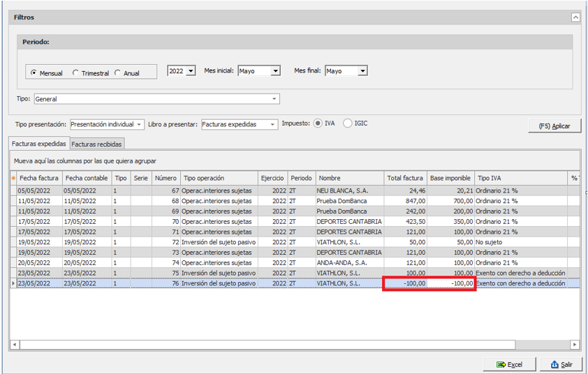Select the 242,00 total factura cell
588x374 pixels.
(x=405, y=211)
